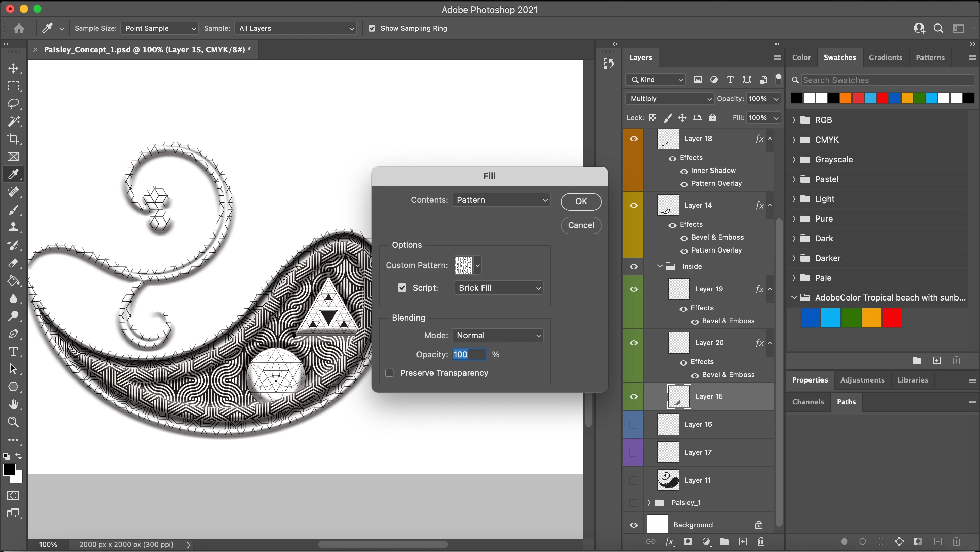This screenshot has height=552, width=980.
Task: Select the Horizontal Type tool
Action: tap(13, 351)
